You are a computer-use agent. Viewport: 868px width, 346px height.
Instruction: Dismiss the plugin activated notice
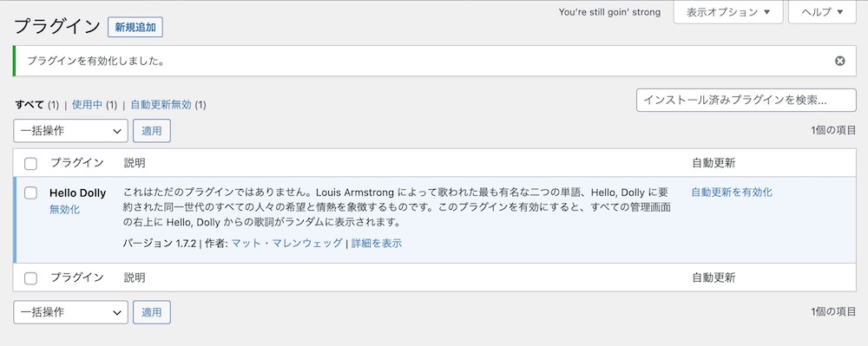839,61
